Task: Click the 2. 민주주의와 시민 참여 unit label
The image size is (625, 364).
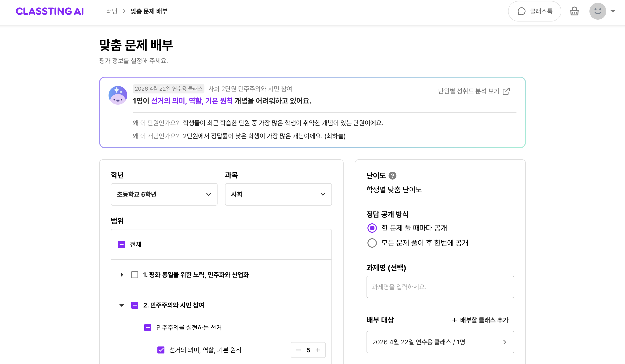Action: click(174, 305)
